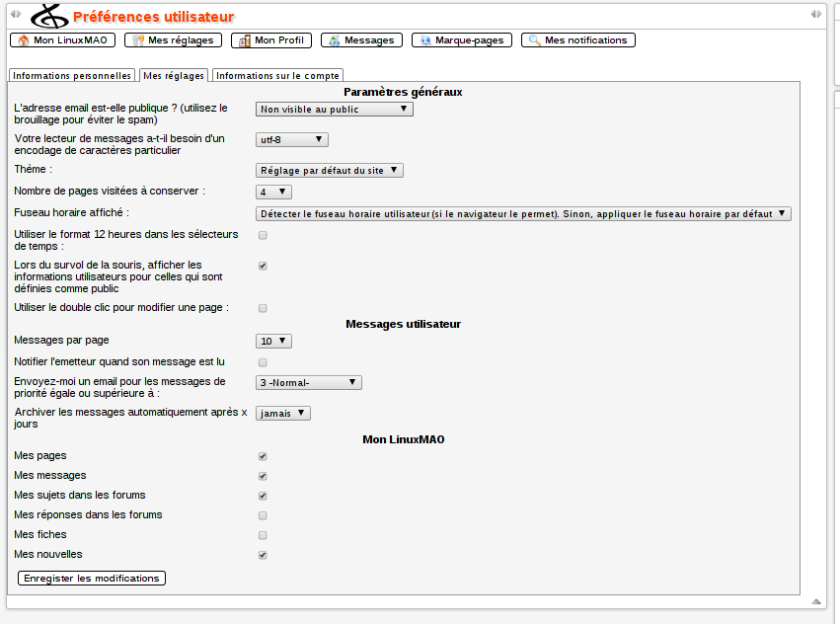Switch to Informations personnelles tab

click(72, 76)
